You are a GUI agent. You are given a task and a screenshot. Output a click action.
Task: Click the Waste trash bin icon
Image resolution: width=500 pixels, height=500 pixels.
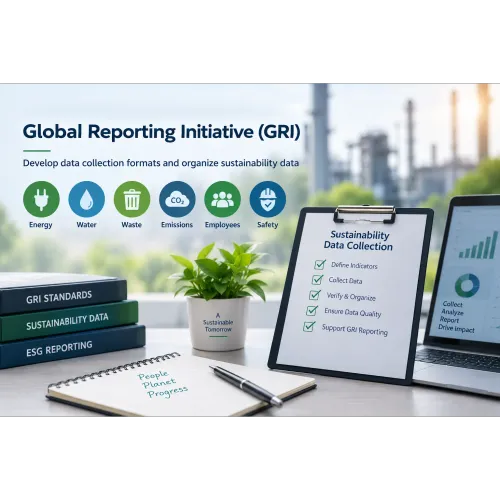[132, 199]
